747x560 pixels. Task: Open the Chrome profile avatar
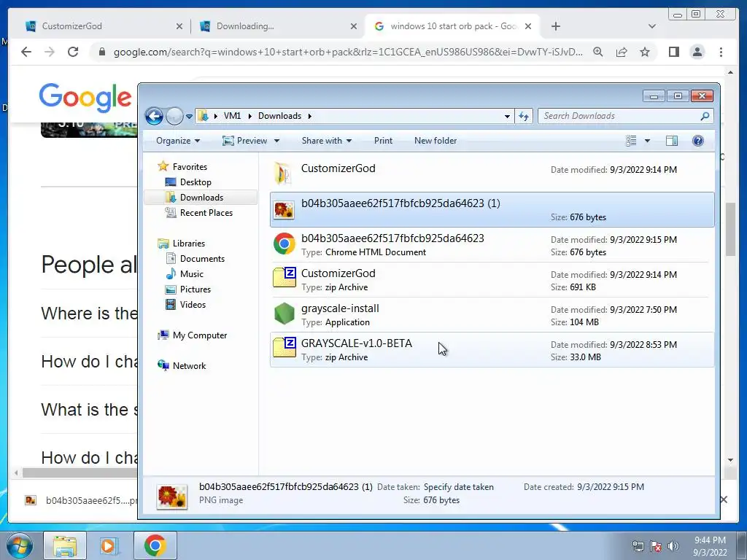(697, 52)
